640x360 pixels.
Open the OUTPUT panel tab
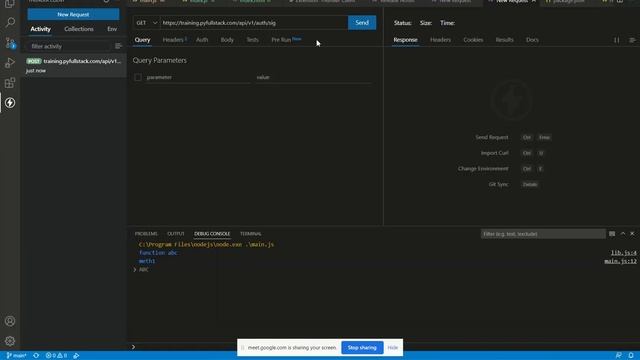click(176, 234)
